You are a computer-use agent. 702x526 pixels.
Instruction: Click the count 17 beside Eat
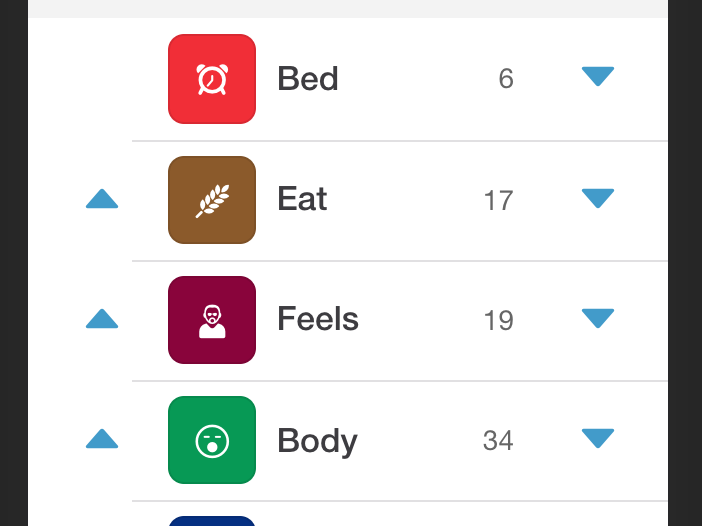pos(498,201)
